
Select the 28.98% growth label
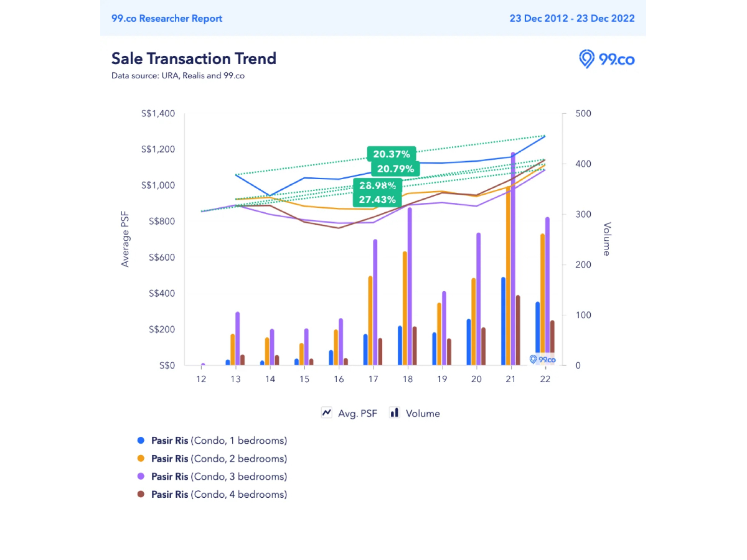point(377,186)
